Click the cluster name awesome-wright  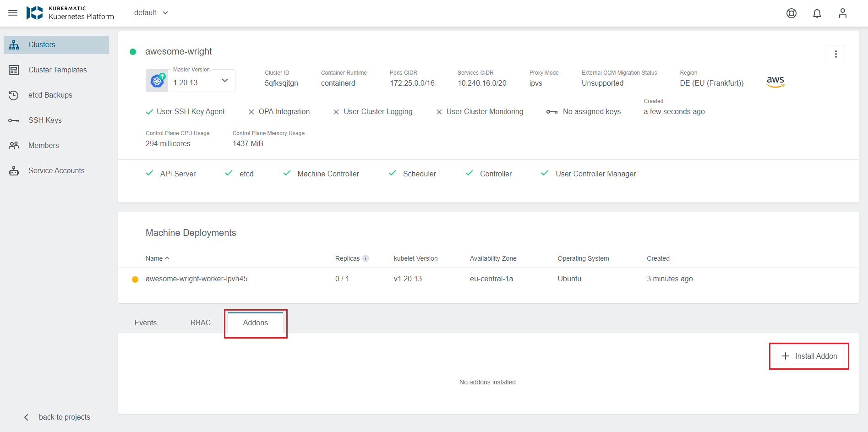[x=179, y=51]
